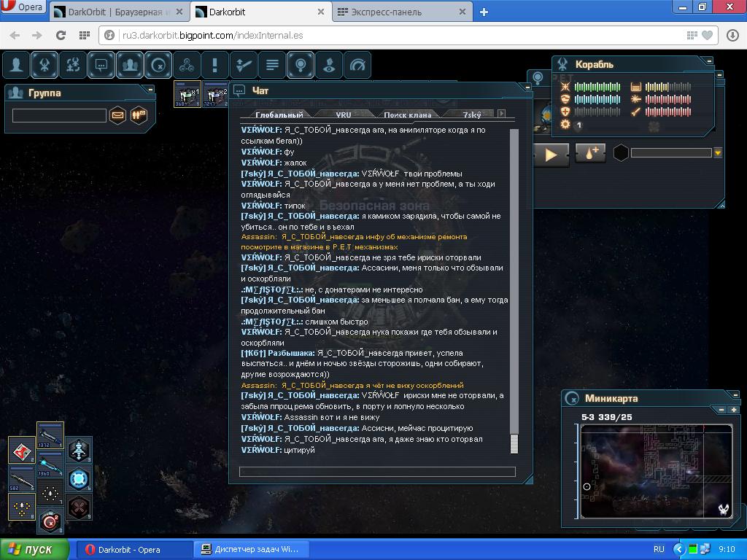
Task: Click the envelope invite icon in Group panel
Action: tap(117, 115)
